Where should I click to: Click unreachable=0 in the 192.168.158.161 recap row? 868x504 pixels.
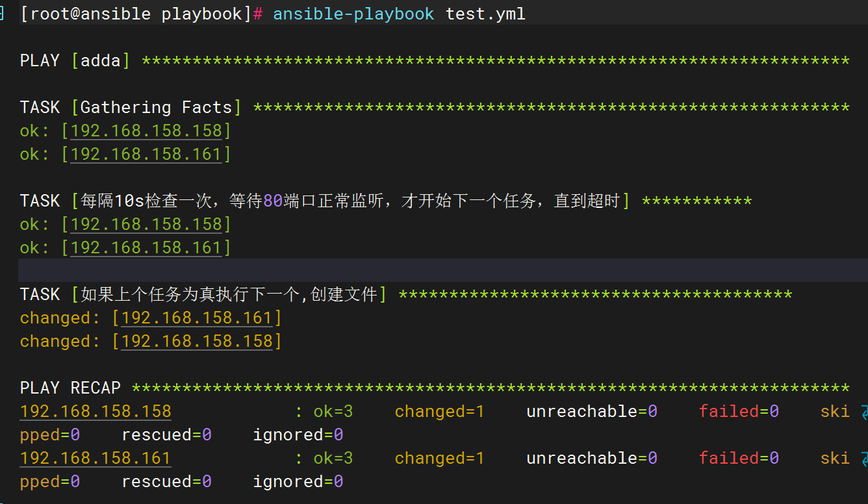pyautogui.click(x=592, y=459)
